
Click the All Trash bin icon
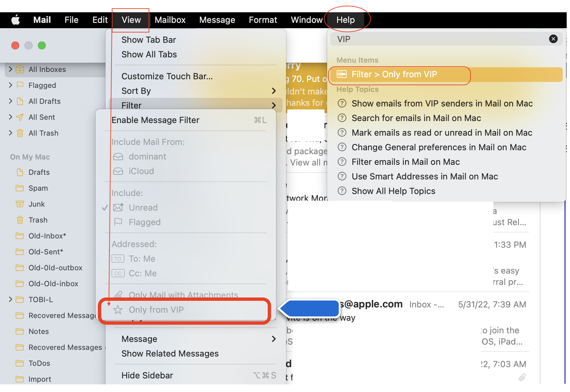(20, 133)
